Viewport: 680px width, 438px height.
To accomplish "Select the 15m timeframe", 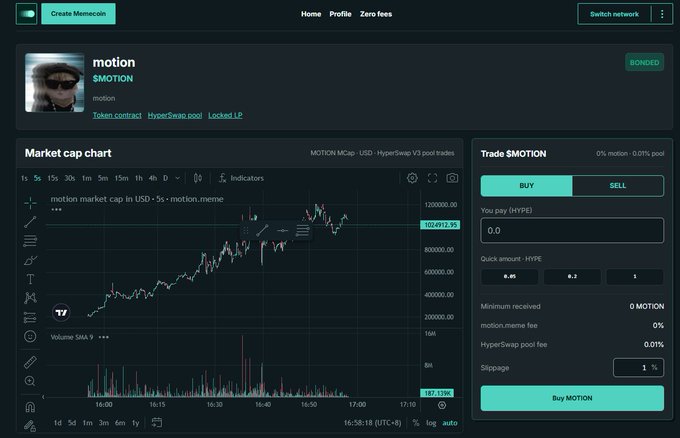I will [121, 178].
